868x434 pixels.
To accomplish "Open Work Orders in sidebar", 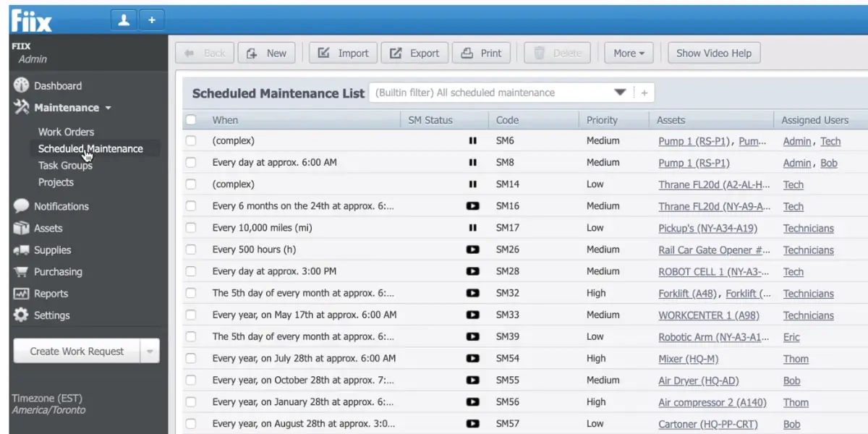I will point(66,132).
